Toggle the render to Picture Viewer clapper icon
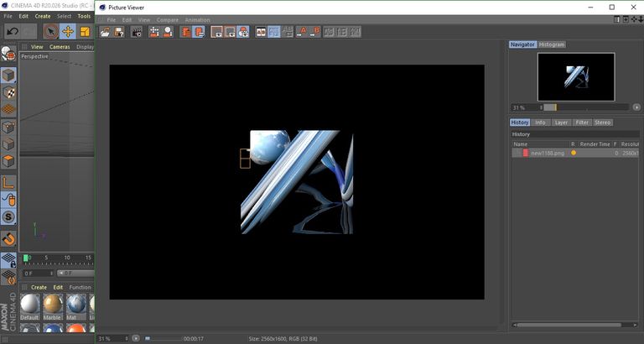This screenshot has height=344, width=644. point(136,32)
